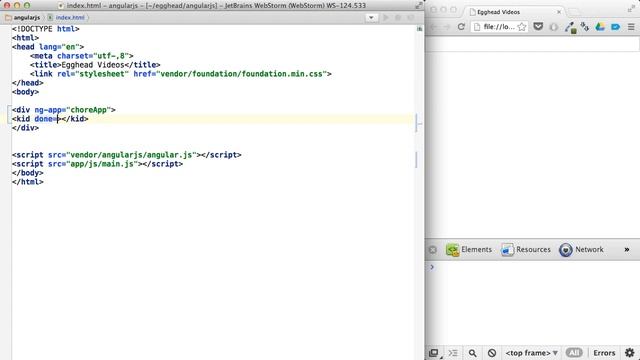
Task: Close the DevTools panel
Action: [433, 249]
